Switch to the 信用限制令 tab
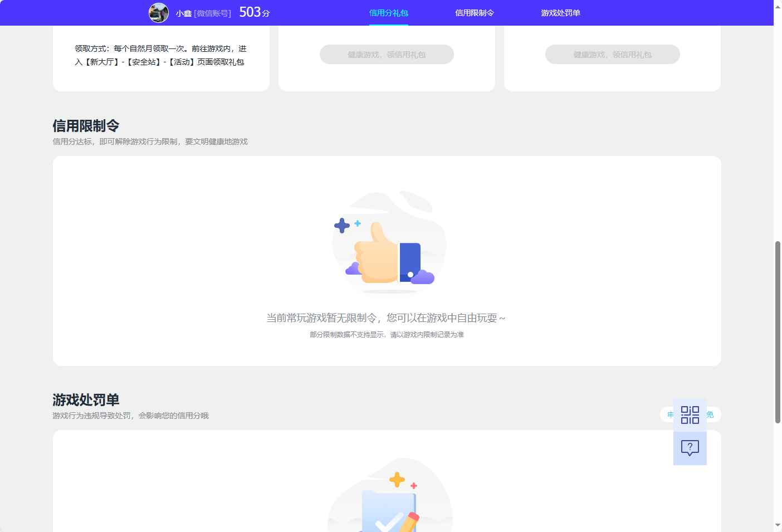Viewport: 782px width, 532px height. tap(474, 12)
